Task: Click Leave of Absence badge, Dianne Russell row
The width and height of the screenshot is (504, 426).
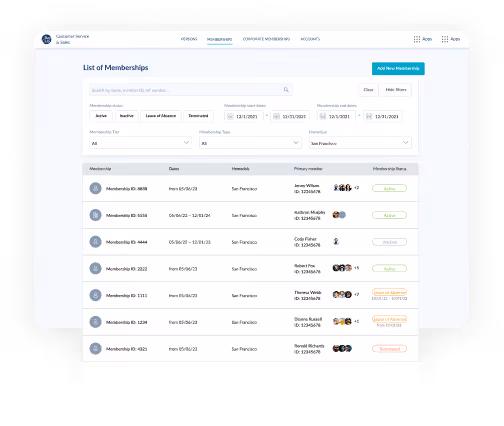Action: (x=389, y=319)
